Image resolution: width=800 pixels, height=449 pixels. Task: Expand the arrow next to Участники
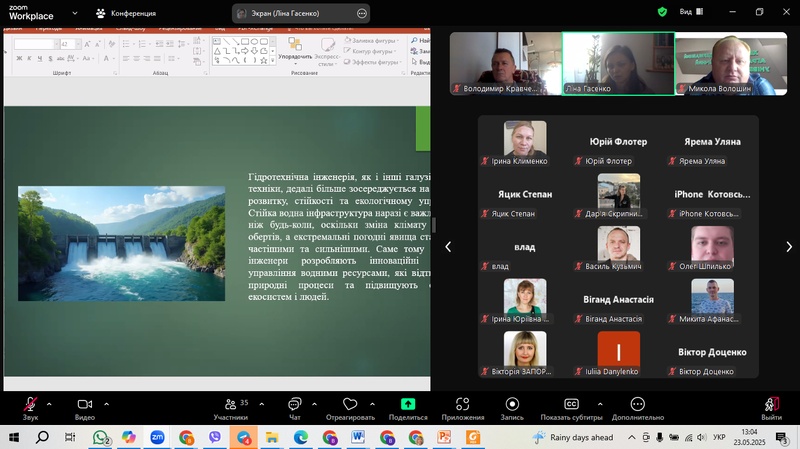coord(262,404)
